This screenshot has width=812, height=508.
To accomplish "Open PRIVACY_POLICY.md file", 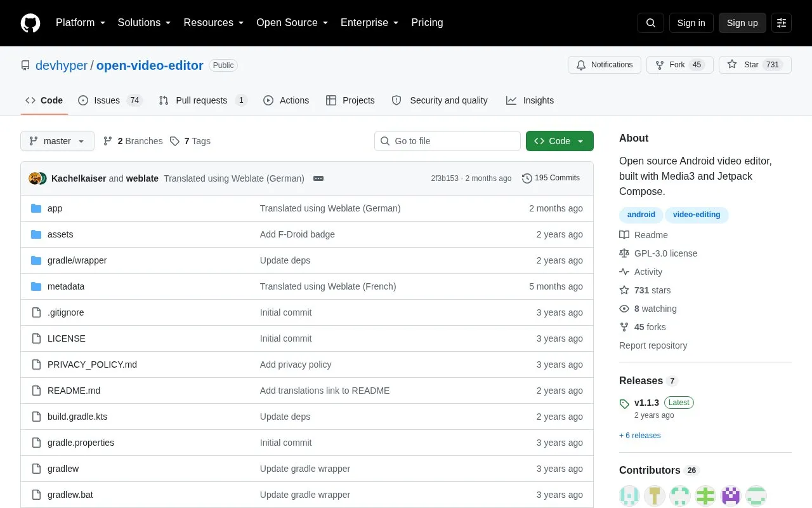I will [92, 364].
